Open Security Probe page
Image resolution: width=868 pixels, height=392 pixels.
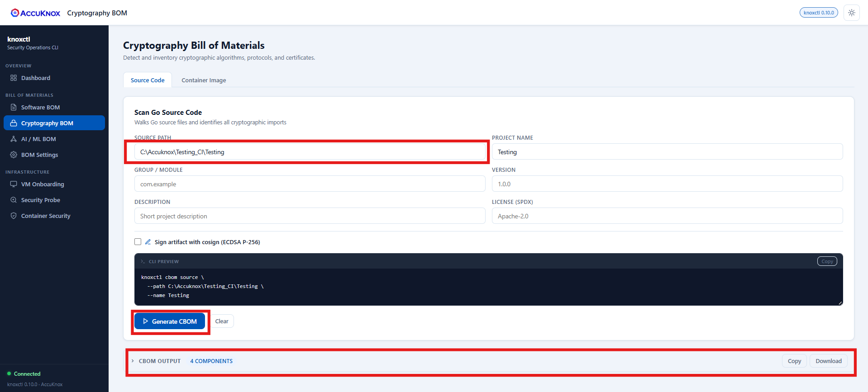(54, 200)
